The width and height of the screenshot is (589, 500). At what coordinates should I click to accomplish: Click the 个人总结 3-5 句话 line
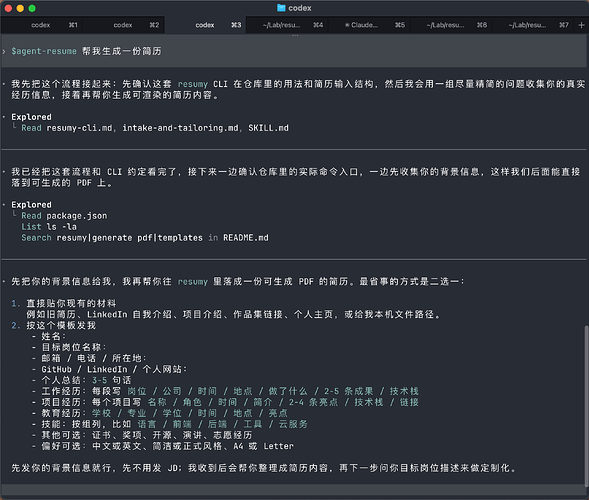coord(82,380)
